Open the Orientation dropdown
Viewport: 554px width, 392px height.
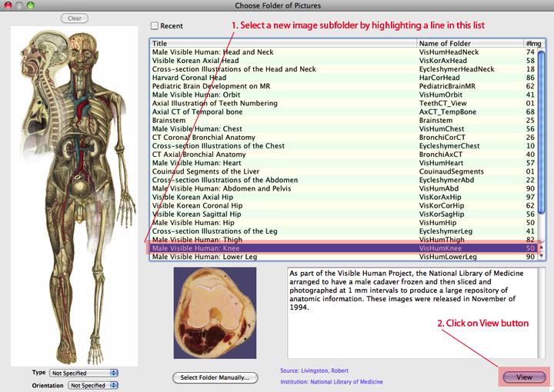93,386
